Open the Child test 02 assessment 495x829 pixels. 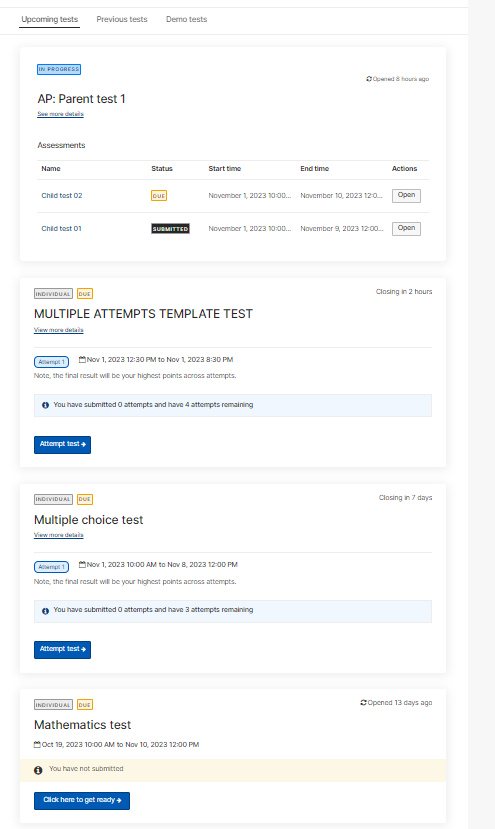406,195
